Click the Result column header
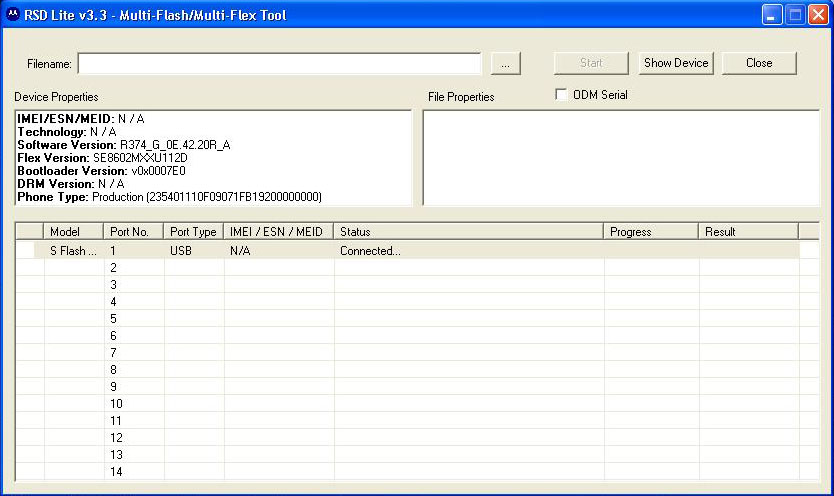Screen dimensions: 834x496 (x=748, y=232)
